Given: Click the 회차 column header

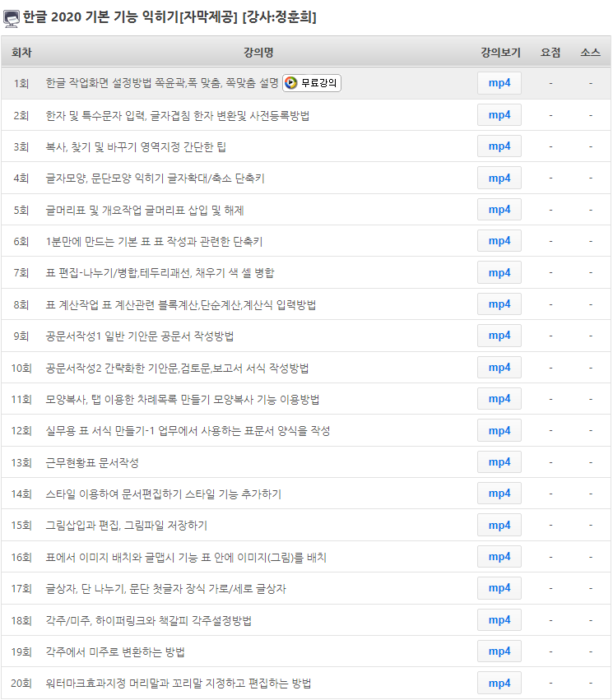Looking at the screenshot, I should [x=21, y=53].
